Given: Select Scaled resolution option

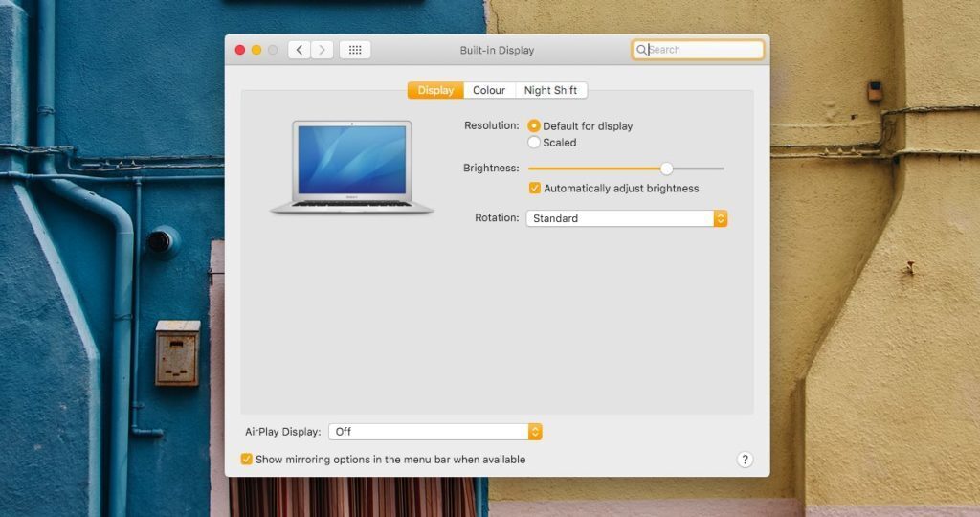Looking at the screenshot, I should point(534,143).
